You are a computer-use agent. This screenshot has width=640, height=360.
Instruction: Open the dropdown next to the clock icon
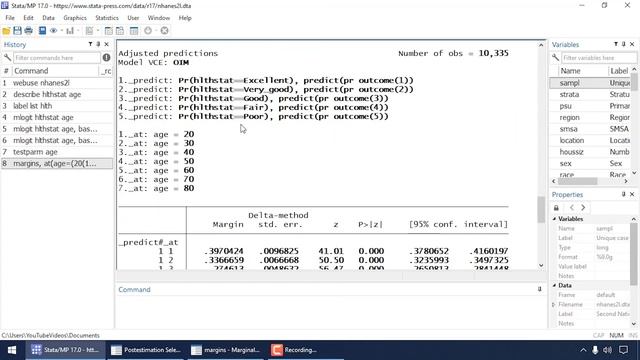click(156, 31)
